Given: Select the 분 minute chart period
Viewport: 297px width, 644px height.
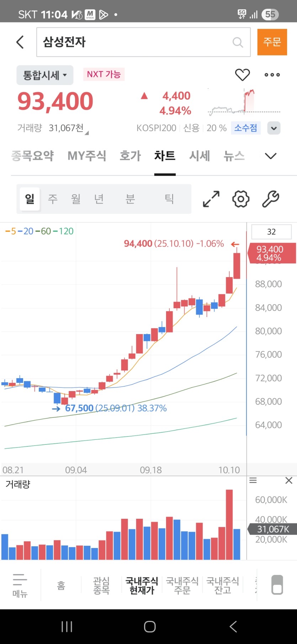Looking at the screenshot, I should pos(130,199).
